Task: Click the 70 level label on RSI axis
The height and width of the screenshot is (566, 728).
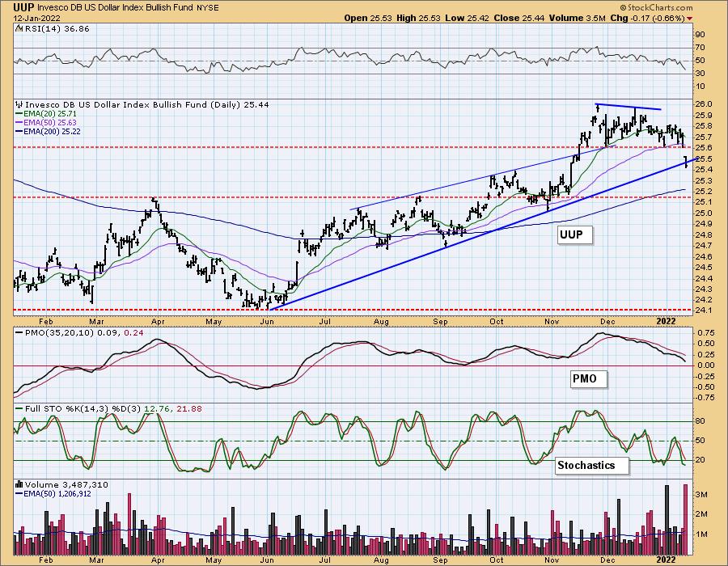Action: 700,48
